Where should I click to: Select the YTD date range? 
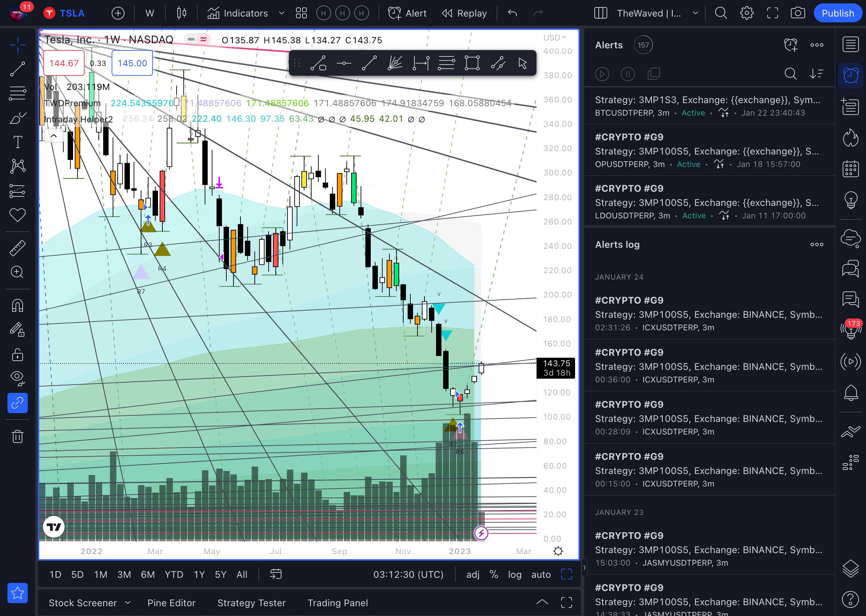tap(174, 575)
